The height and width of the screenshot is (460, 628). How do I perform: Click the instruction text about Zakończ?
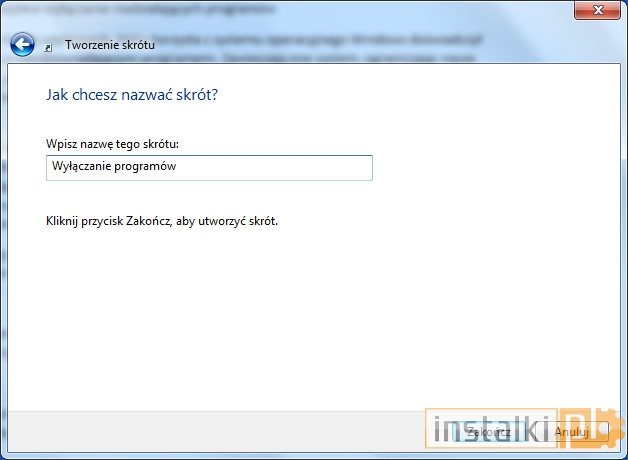click(x=161, y=220)
